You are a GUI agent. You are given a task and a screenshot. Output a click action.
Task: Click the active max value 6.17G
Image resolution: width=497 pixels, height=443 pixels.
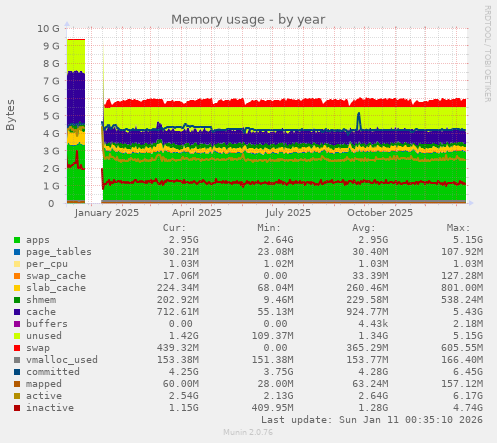(468, 396)
